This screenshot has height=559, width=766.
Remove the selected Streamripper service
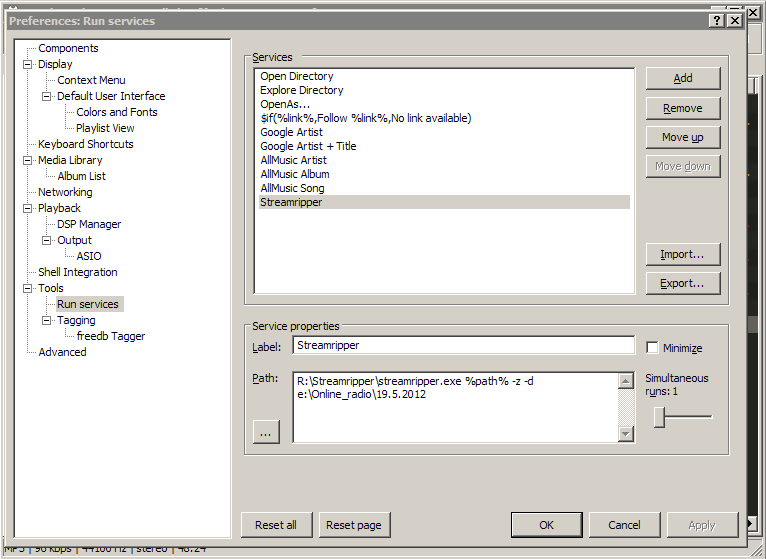683,108
